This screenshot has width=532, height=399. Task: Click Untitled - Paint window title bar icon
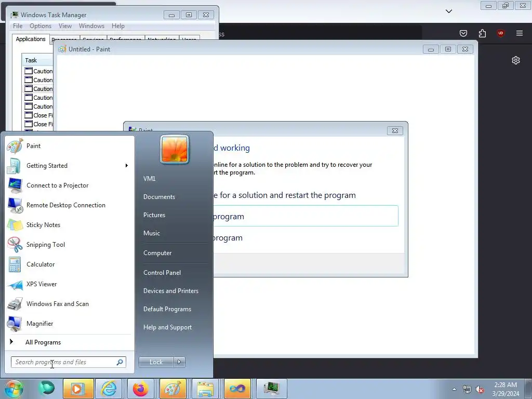point(62,49)
